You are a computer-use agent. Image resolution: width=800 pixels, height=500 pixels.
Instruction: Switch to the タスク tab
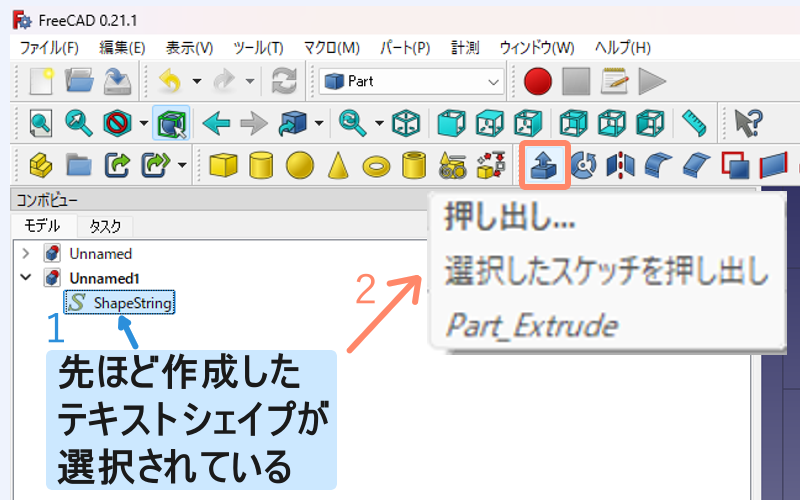click(x=105, y=226)
